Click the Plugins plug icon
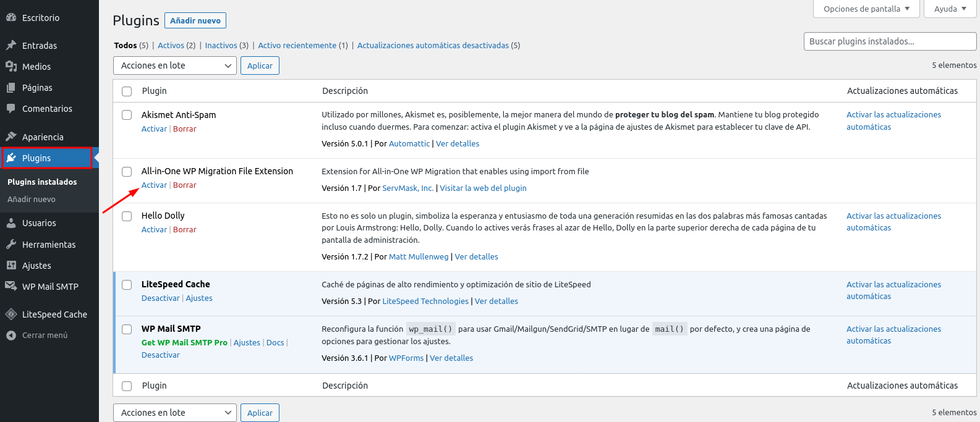 tap(11, 158)
